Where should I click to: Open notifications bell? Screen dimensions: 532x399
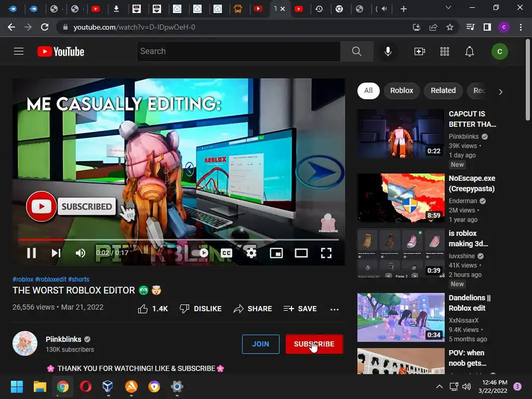pos(469,51)
